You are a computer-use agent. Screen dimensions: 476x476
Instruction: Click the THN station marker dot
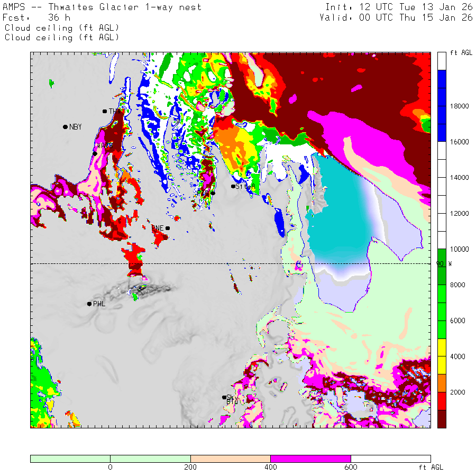[x=105, y=111]
